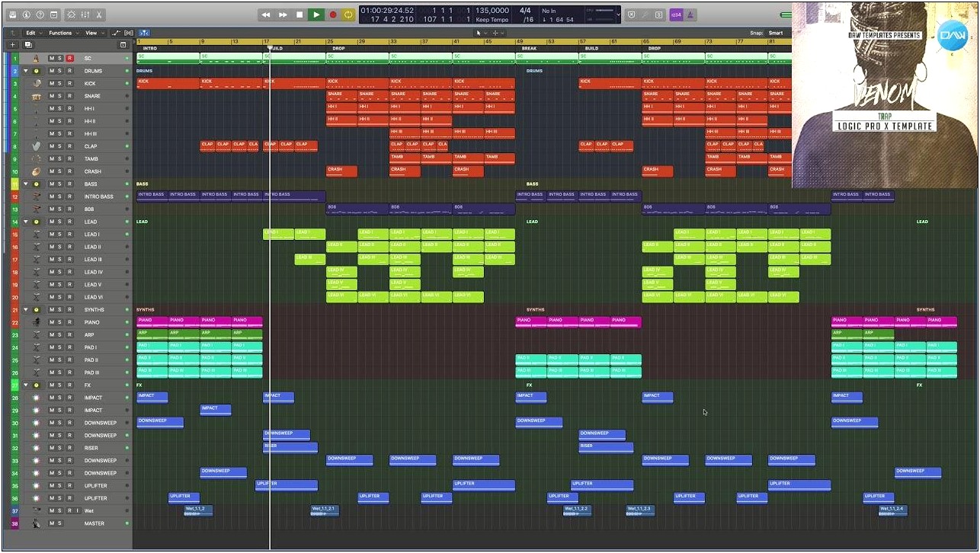Open the Library button in control bar

coord(12,14)
